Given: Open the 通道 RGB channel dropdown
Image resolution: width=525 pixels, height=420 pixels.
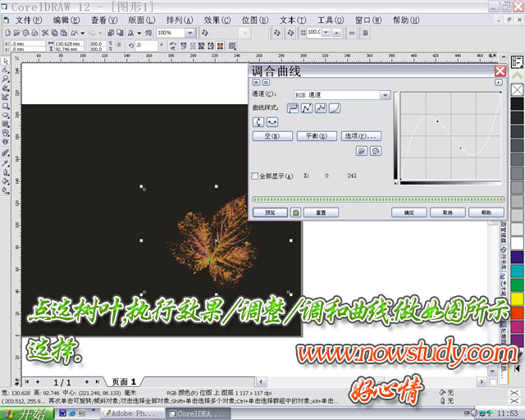Looking at the screenshot, I should click(x=386, y=95).
